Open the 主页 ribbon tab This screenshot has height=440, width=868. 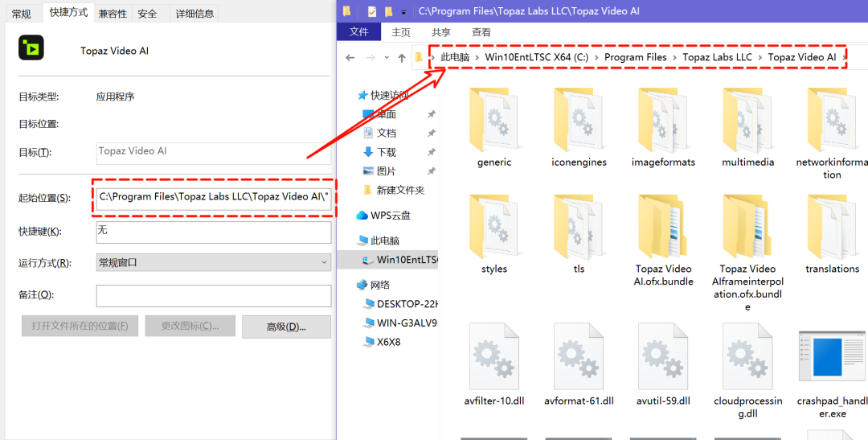401,33
